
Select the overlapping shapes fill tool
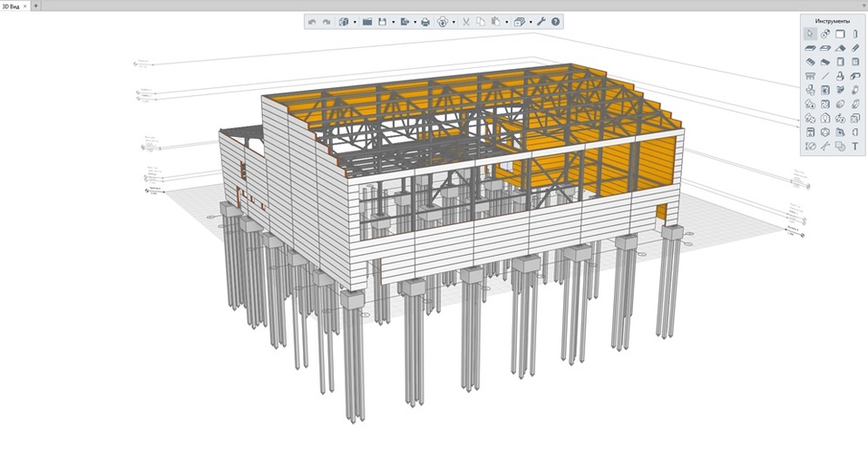(840, 146)
